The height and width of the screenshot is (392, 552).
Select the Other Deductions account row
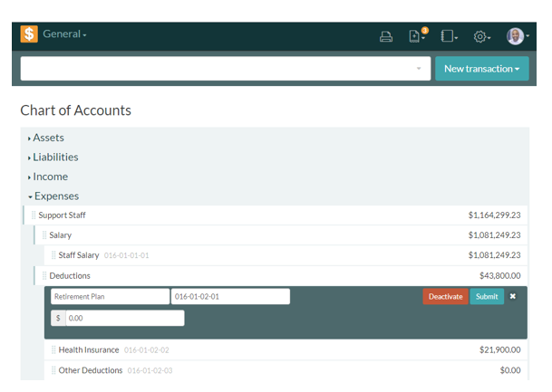pyautogui.click(x=91, y=370)
